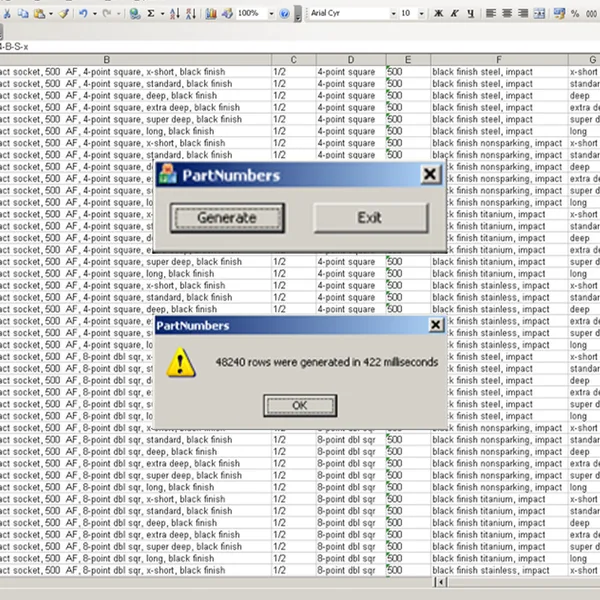
Task: Center cell text horizontally
Action: [507, 14]
